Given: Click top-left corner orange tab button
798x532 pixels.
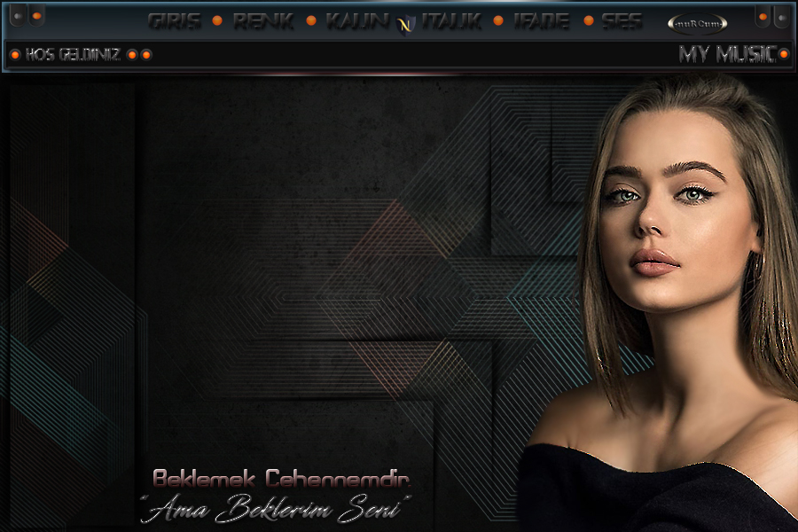Looking at the screenshot, I should pyautogui.click(x=36, y=16).
